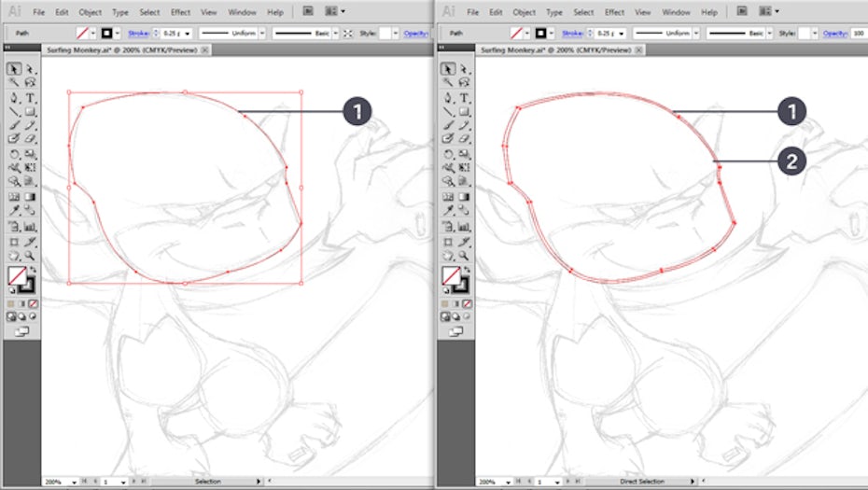Open Uniform width profile dropdown in left window
The height and width of the screenshot is (490, 868).
(x=263, y=33)
